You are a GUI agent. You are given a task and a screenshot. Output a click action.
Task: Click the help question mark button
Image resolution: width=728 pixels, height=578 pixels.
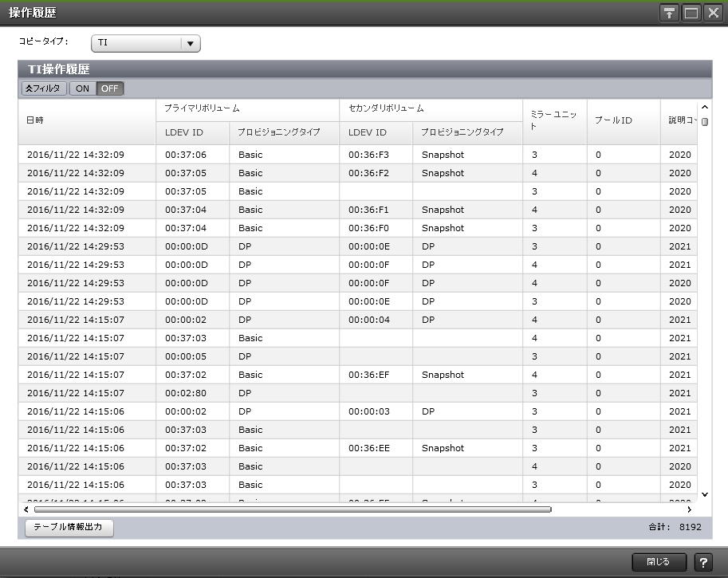(x=703, y=562)
